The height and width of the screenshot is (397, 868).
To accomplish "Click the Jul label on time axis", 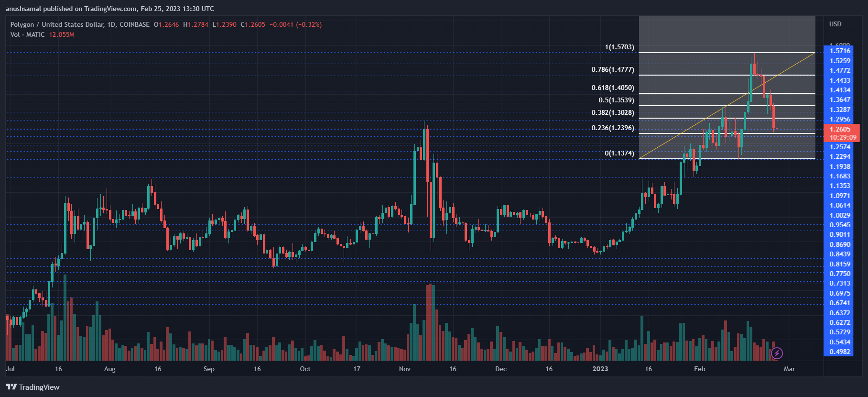I will click(11, 369).
